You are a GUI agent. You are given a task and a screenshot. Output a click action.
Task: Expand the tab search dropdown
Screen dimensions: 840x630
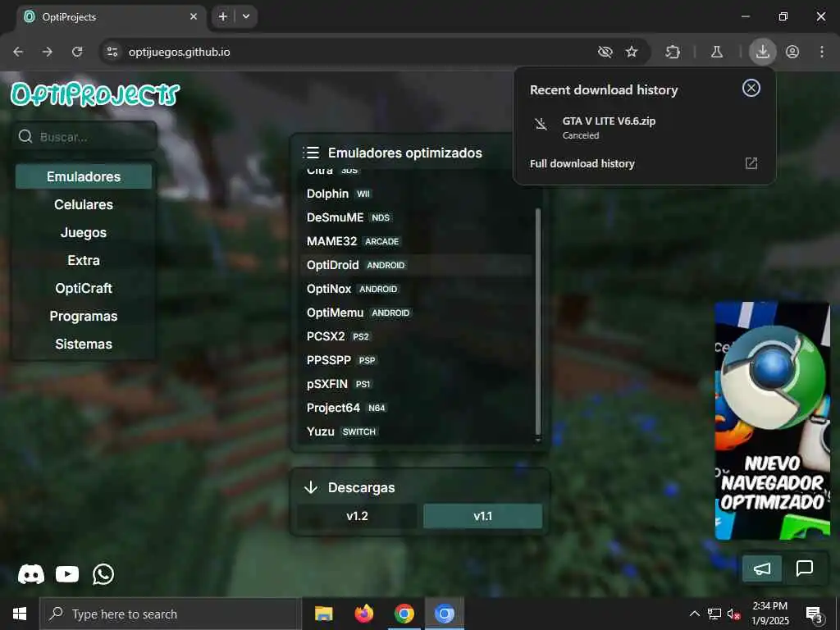pos(246,16)
